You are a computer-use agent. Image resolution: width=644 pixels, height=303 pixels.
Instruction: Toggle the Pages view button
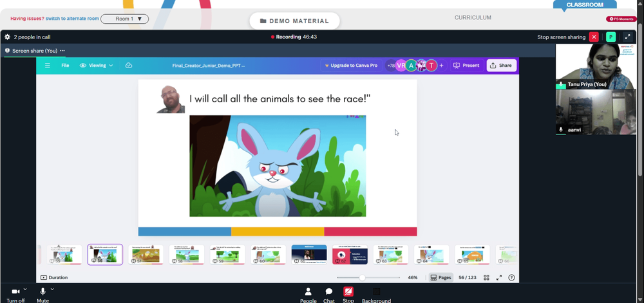440,277
